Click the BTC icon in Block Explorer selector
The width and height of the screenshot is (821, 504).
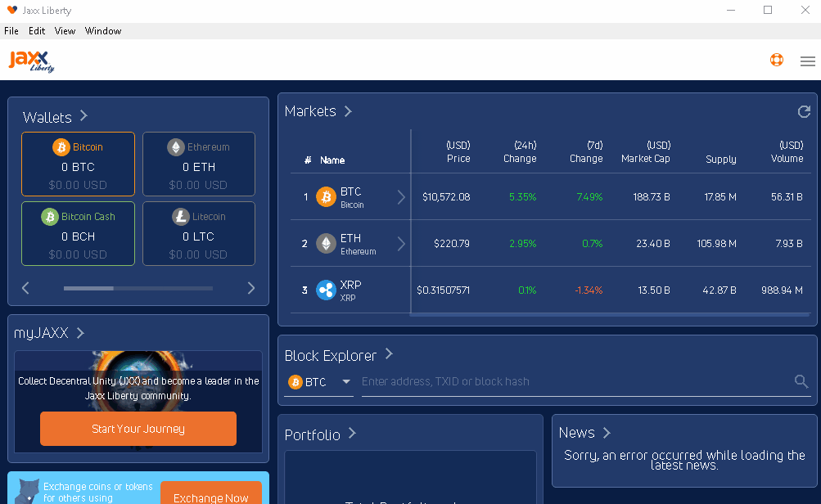pyautogui.click(x=295, y=382)
